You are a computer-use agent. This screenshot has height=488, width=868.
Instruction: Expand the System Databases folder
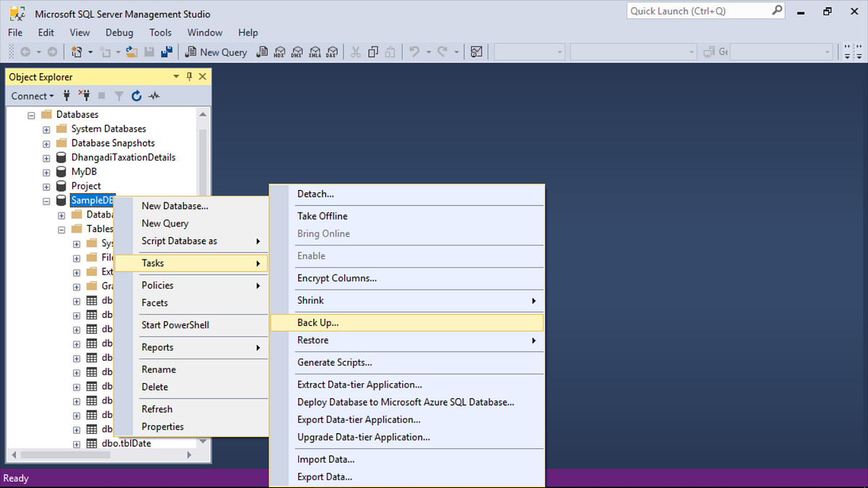pos(46,129)
